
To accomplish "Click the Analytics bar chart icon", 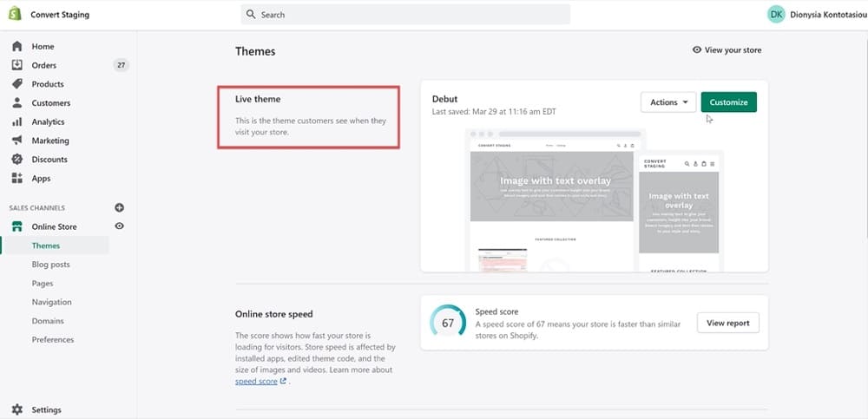I will [16, 122].
